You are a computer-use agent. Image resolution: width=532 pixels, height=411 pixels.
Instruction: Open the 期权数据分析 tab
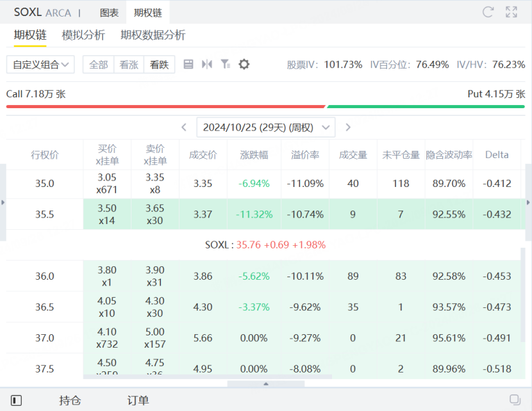tap(153, 35)
